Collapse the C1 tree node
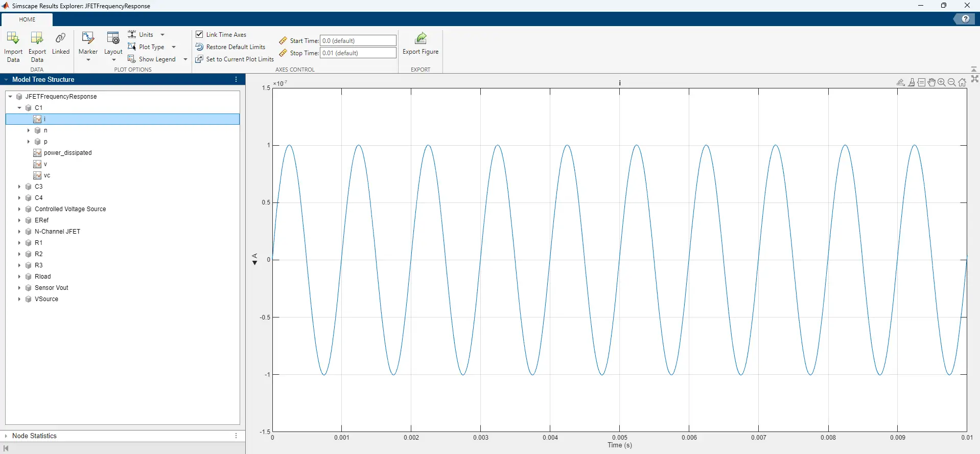The width and height of the screenshot is (980, 454). pyautogui.click(x=19, y=108)
